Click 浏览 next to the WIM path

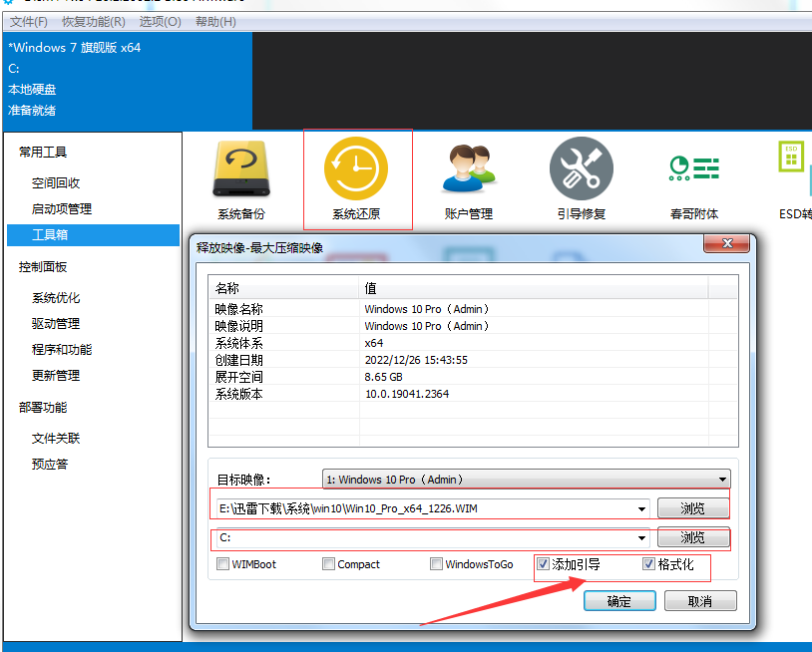coord(693,508)
